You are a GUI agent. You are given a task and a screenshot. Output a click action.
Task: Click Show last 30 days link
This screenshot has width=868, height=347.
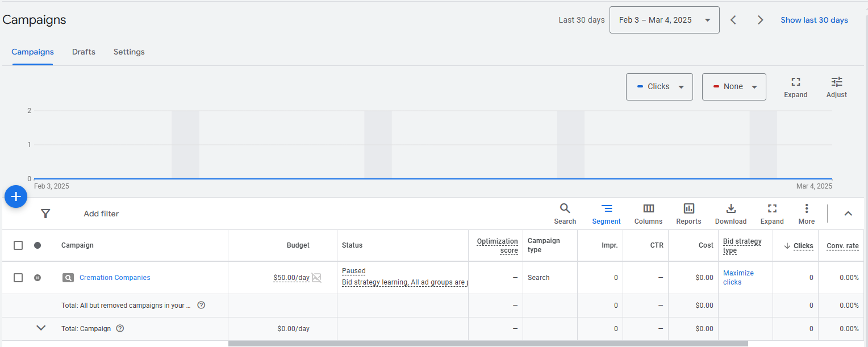point(814,20)
